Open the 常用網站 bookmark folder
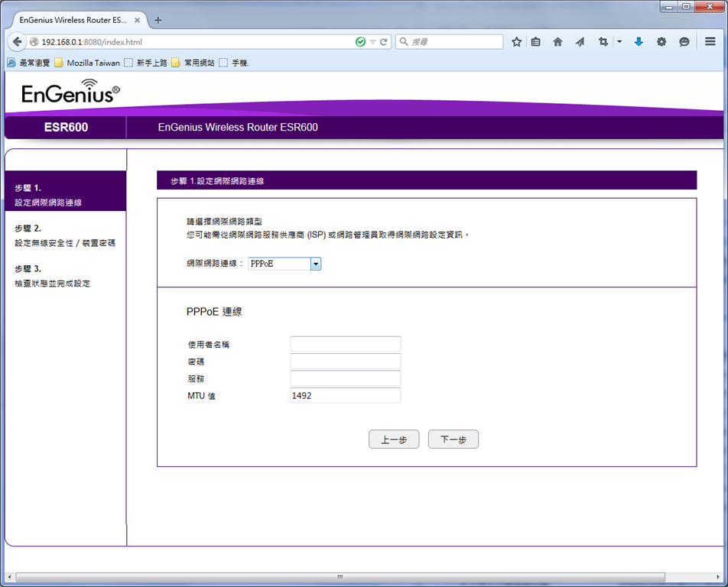 (x=193, y=63)
